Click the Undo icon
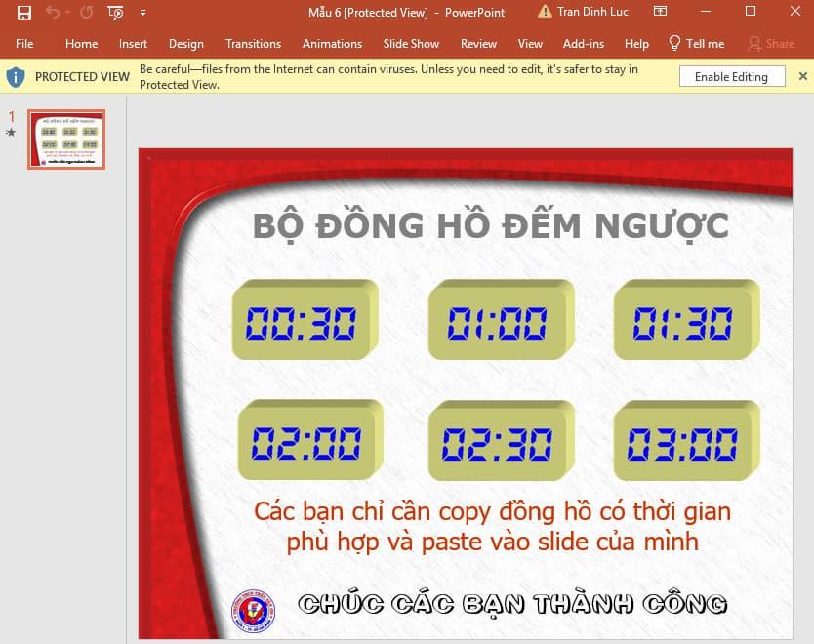 (53, 12)
